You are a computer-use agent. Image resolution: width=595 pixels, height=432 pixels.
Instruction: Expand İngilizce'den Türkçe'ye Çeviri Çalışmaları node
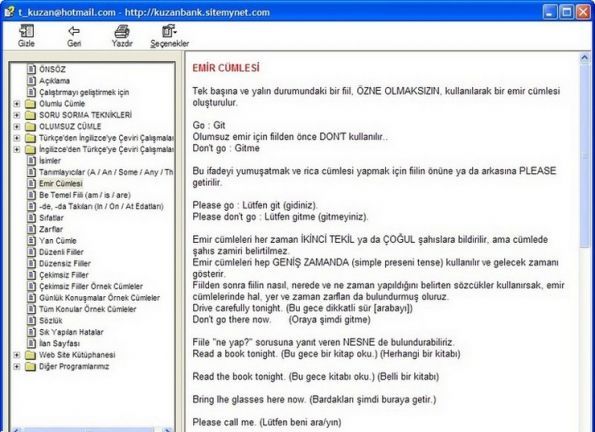(x=17, y=149)
